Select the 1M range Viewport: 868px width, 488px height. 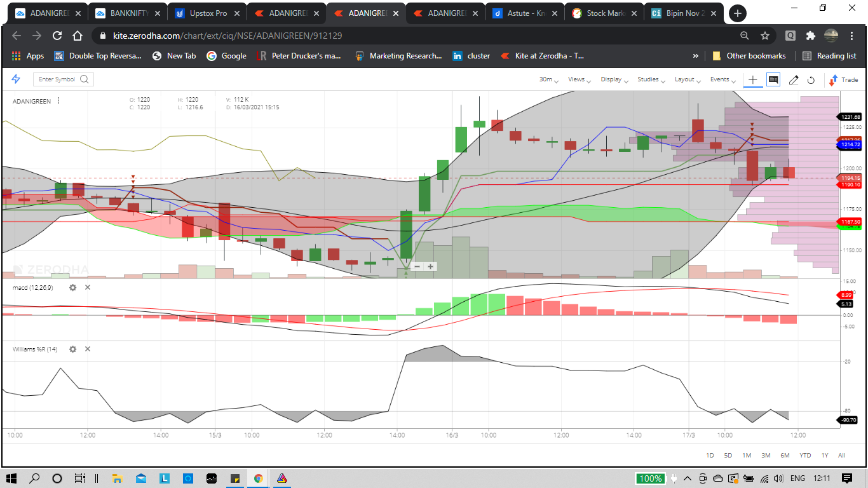747,456
